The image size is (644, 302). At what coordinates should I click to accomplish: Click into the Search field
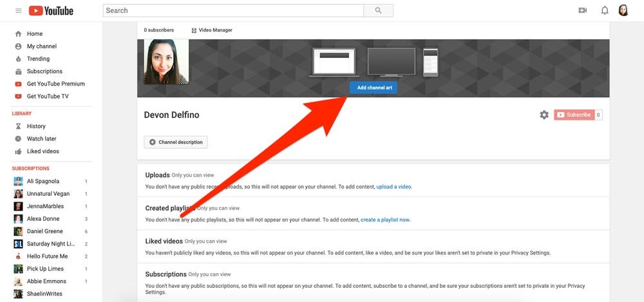[233, 10]
